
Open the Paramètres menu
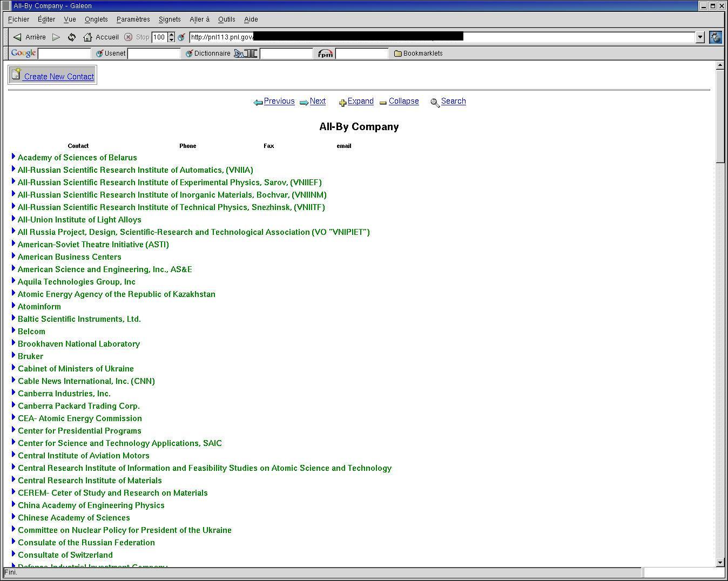133,19
